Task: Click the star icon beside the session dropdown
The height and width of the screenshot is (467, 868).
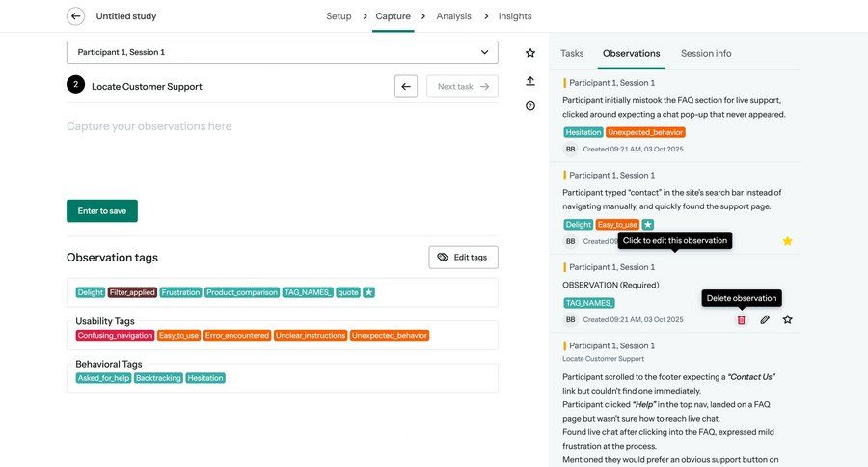Action: 530,53
